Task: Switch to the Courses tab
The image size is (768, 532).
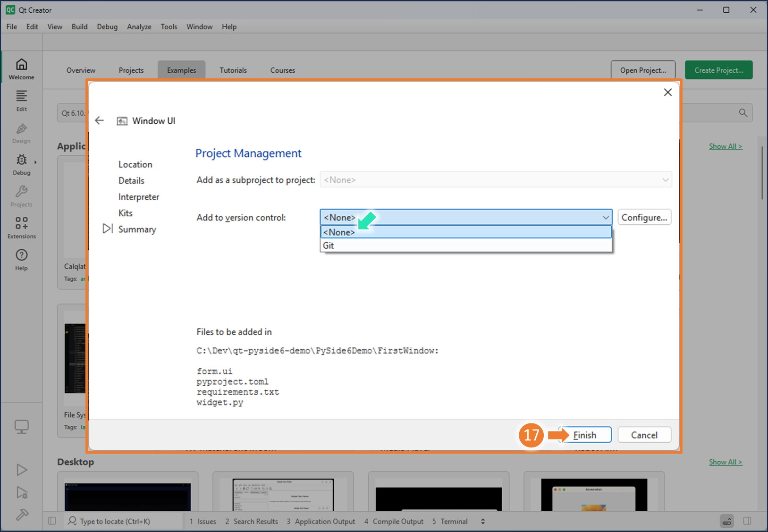Action: click(x=282, y=70)
